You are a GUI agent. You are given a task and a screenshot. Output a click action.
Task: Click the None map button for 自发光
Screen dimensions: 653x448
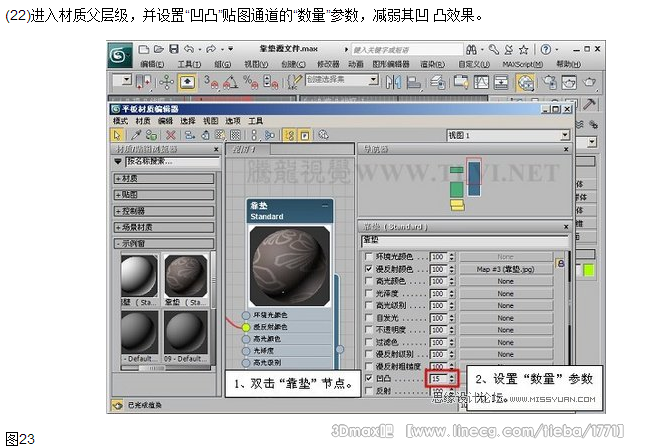pyautogui.click(x=506, y=318)
